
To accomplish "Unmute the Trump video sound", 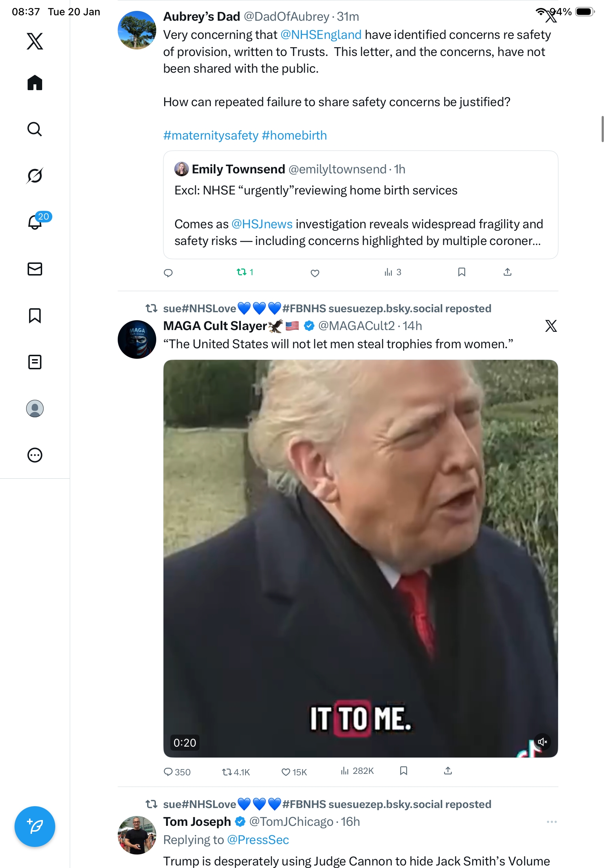I will coord(542,742).
